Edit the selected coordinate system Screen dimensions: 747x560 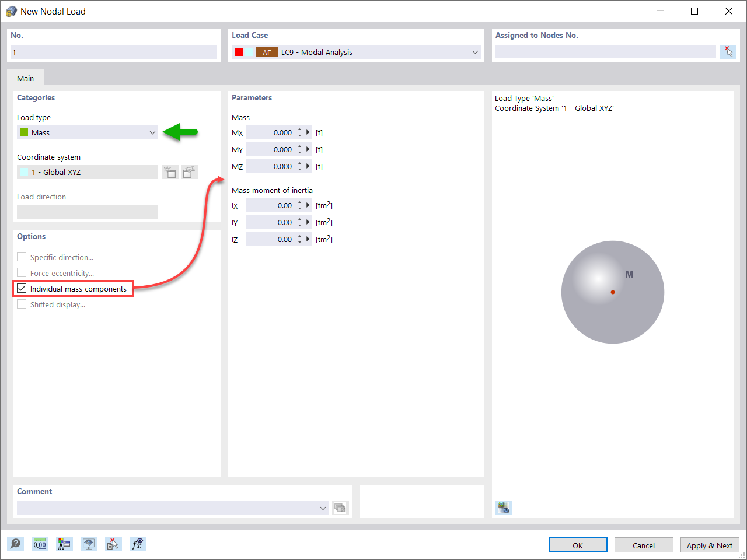[189, 171]
